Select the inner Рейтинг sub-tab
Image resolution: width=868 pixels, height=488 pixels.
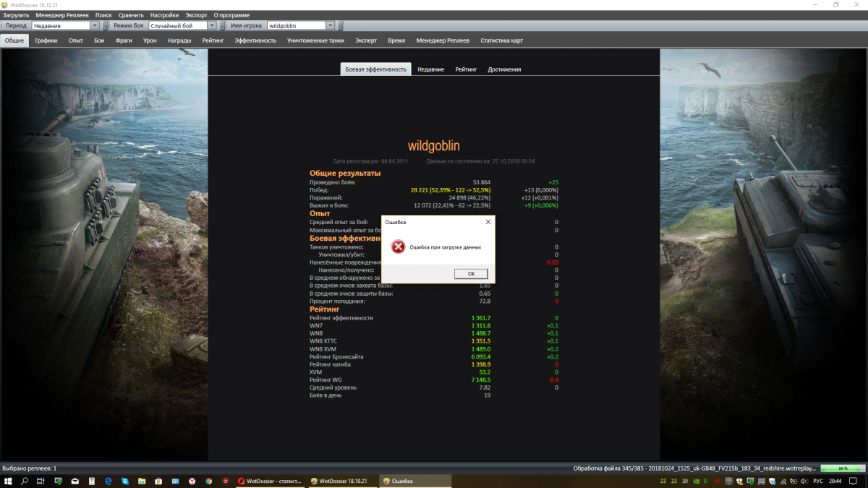466,69
